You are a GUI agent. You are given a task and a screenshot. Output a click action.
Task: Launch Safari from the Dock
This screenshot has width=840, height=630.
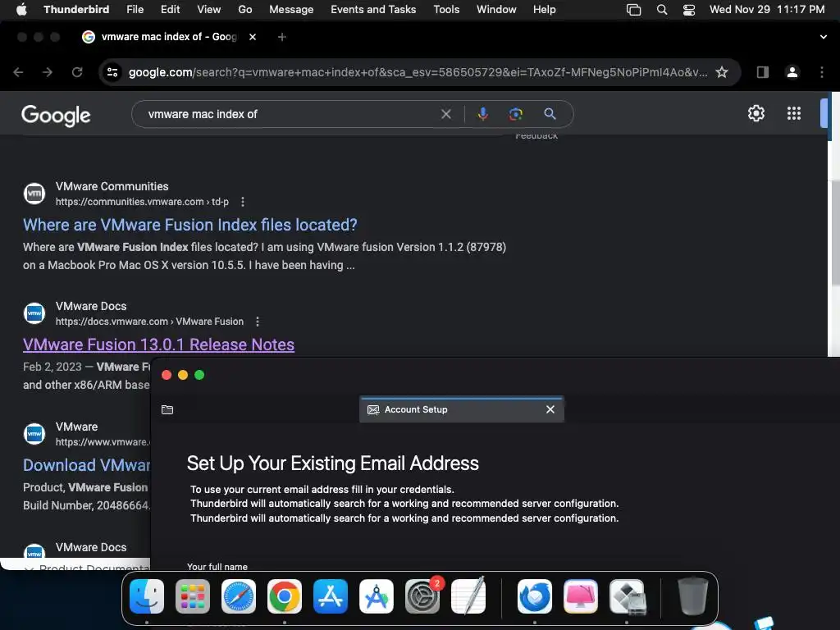[x=239, y=596]
